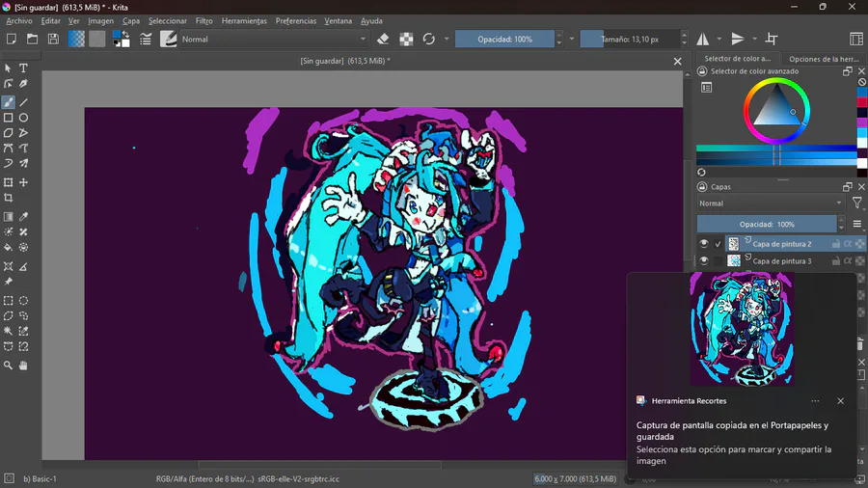
Task: Select the Fill bucket tool
Action: (8, 247)
